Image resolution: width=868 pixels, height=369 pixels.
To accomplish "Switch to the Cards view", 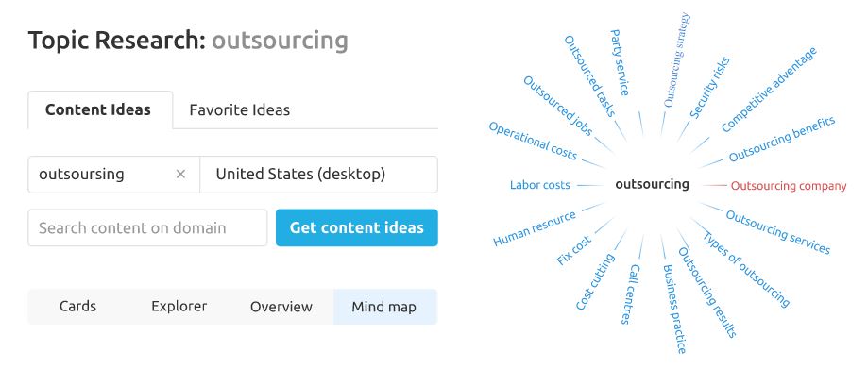I will [78, 307].
